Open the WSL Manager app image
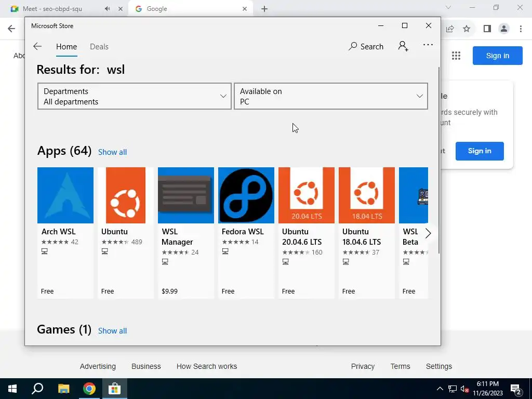Viewport: 532px width, 399px height. (x=186, y=195)
